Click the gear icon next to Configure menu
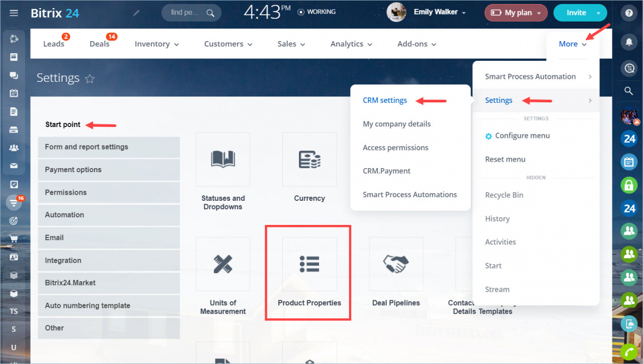The image size is (643, 364). [488, 136]
